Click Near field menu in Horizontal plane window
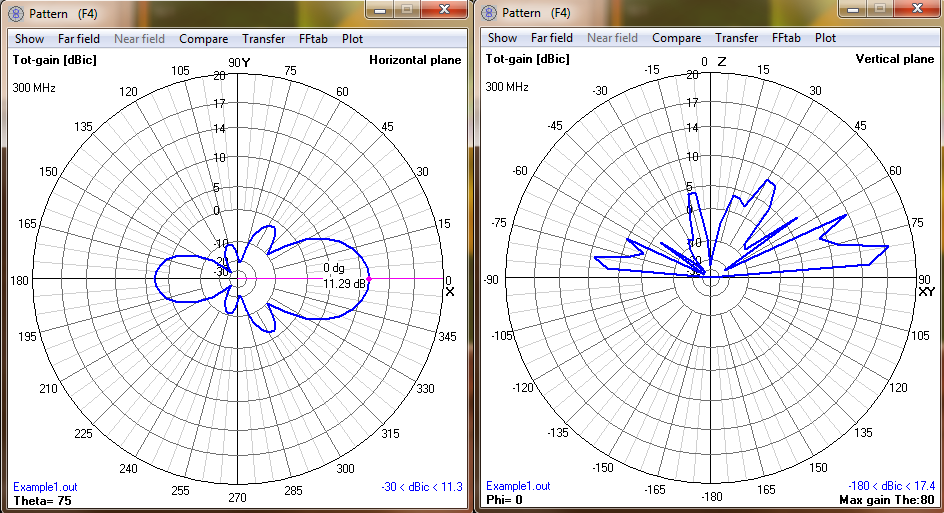The width and height of the screenshot is (944, 513). (139, 39)
